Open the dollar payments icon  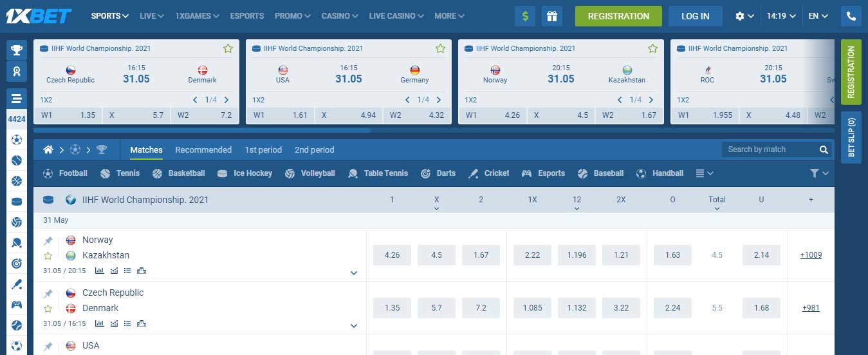tap(525, 16)
